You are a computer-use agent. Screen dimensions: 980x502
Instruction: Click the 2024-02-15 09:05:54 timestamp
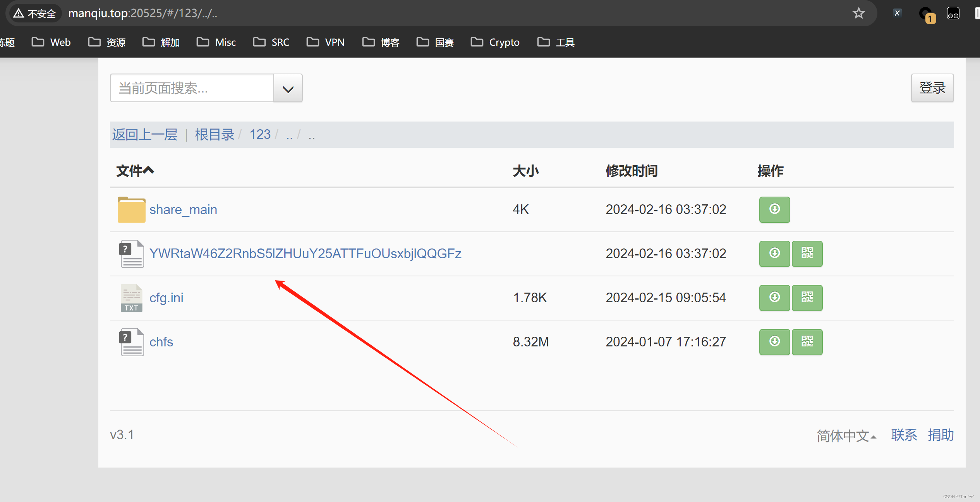click(x=666, y=298)
